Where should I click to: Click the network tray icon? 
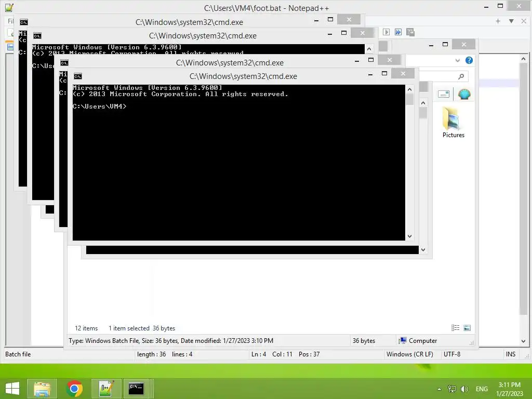pyautogui.click(x=451, y=389)
